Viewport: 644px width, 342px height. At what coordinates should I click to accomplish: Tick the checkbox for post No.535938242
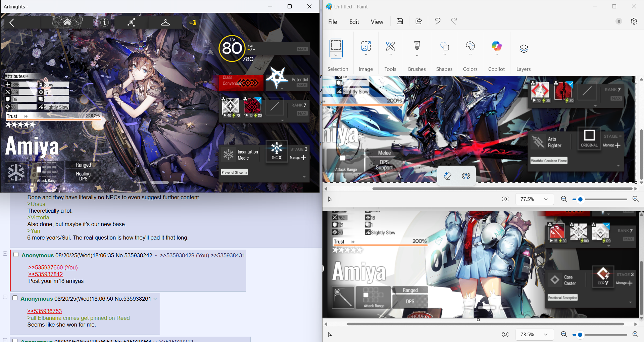(x=16, y=255)
